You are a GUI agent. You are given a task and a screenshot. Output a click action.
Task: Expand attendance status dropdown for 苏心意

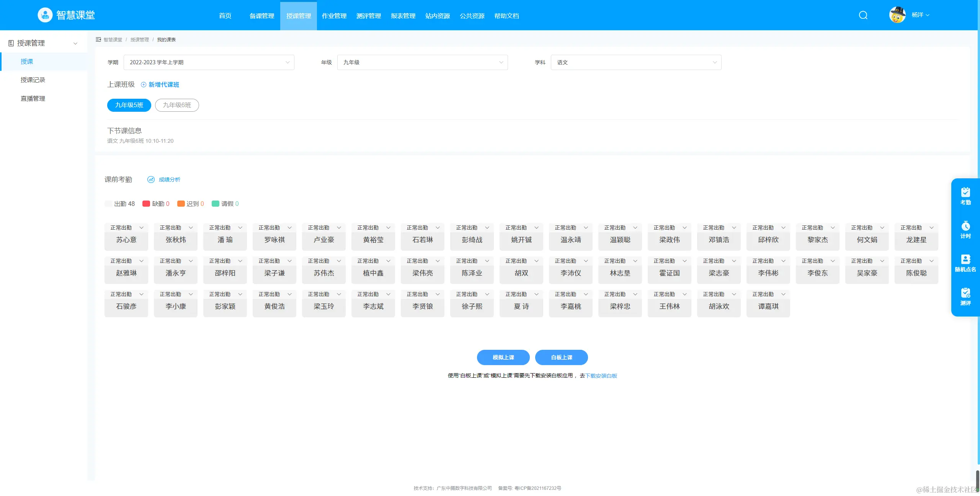141,228
